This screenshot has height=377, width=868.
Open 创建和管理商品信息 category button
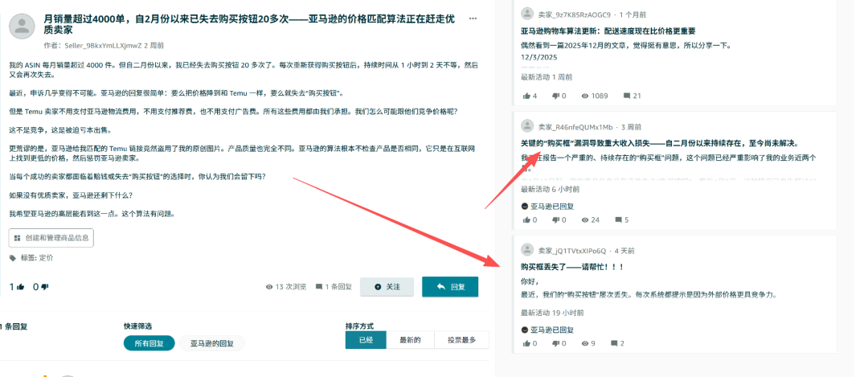[51, 237]
